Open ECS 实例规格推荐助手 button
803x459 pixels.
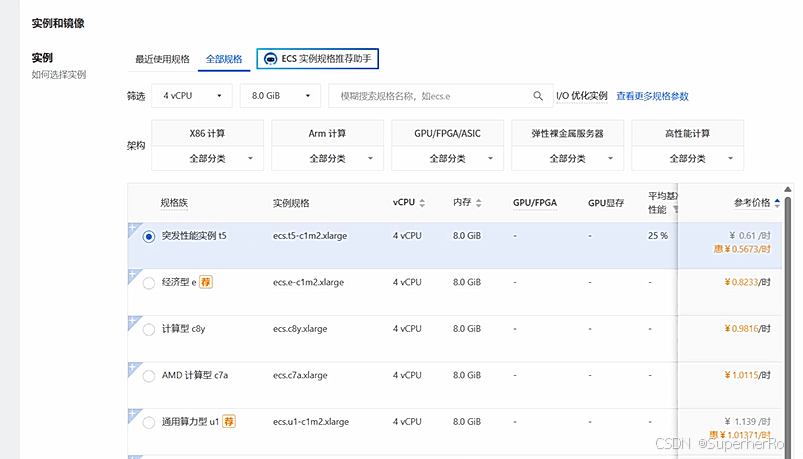318,58
